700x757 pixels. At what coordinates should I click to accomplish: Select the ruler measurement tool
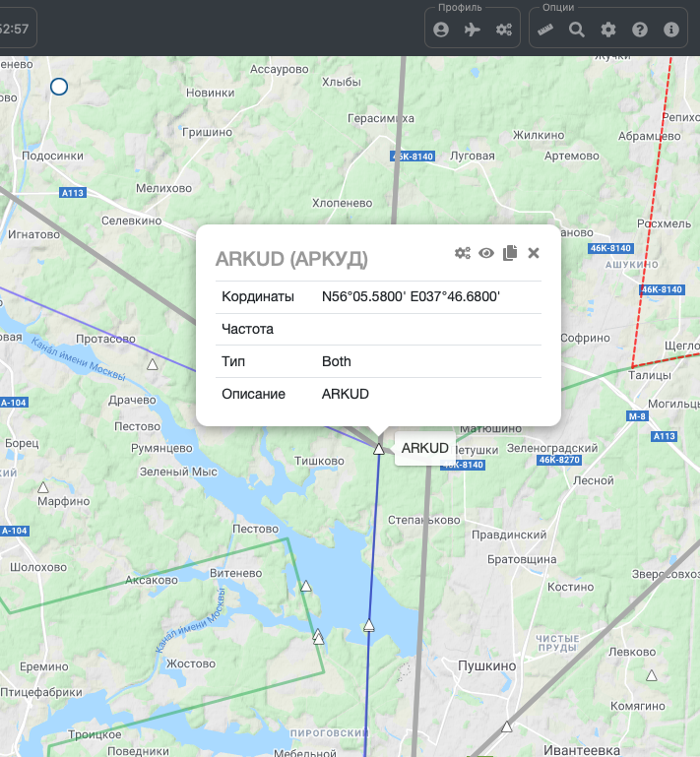(545, 30)
